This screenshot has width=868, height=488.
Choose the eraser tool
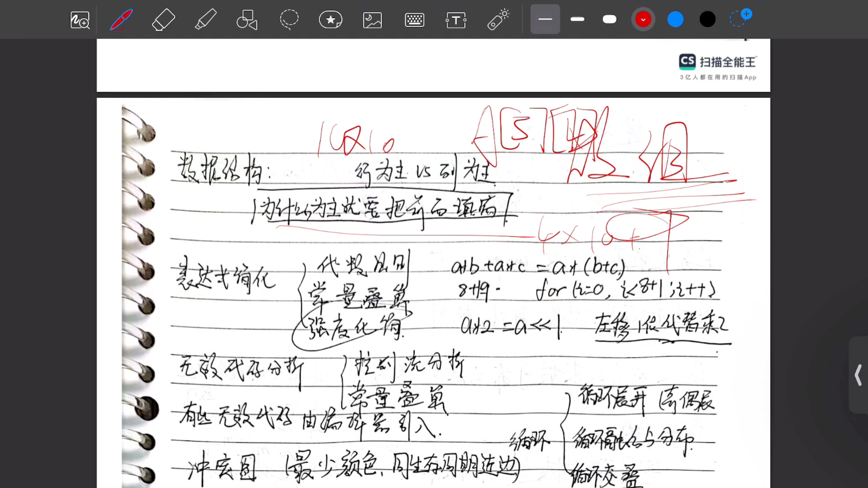(163, 20)
